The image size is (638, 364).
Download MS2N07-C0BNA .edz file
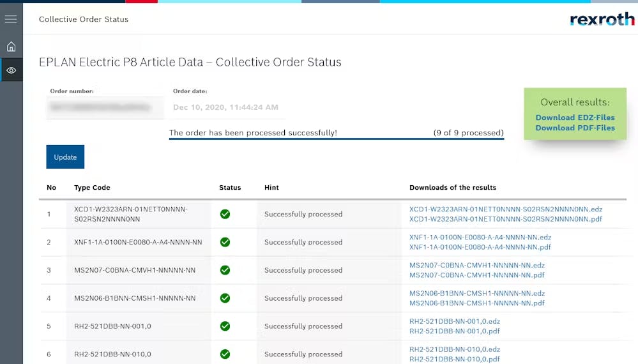click(477, 265)
